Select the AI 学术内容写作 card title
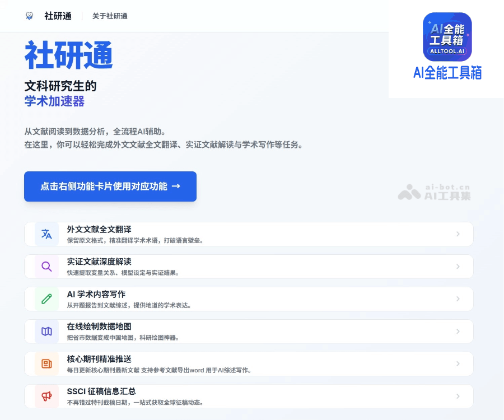The width and height of the screenshot is (504, 420). point(96,294)
